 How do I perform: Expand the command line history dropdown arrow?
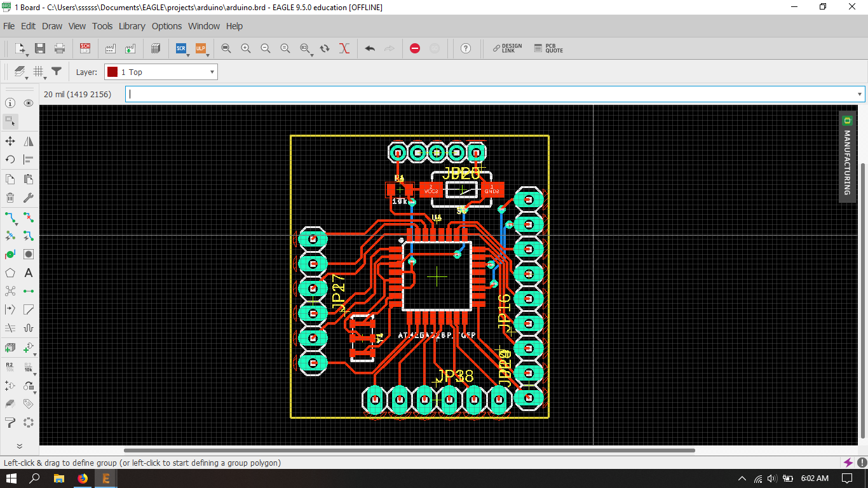tap(860, 94)
